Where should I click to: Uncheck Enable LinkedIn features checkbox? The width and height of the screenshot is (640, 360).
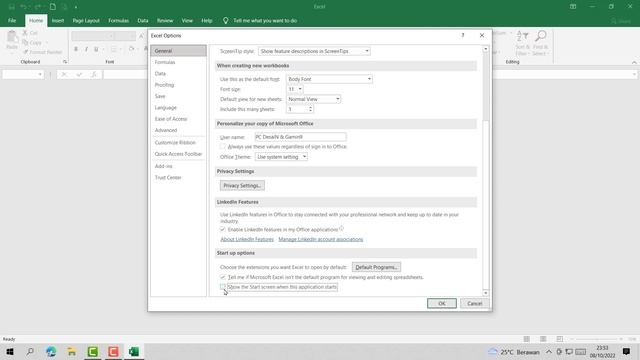(x=222, y=229)
